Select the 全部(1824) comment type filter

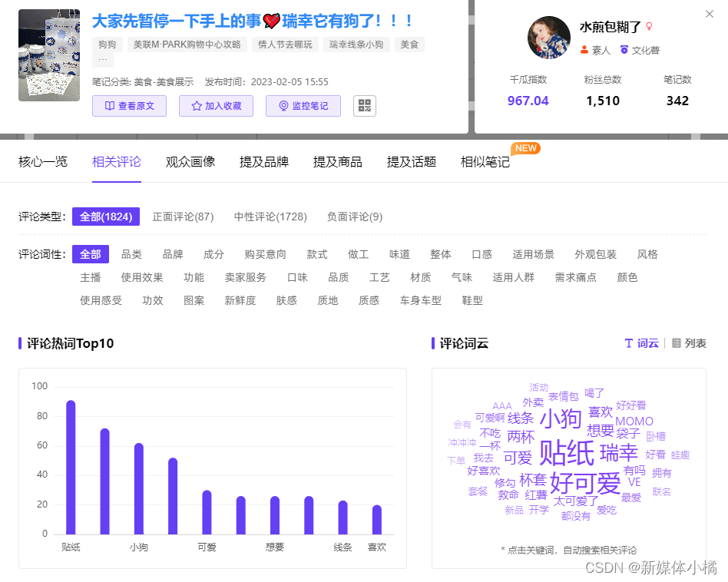106,217
